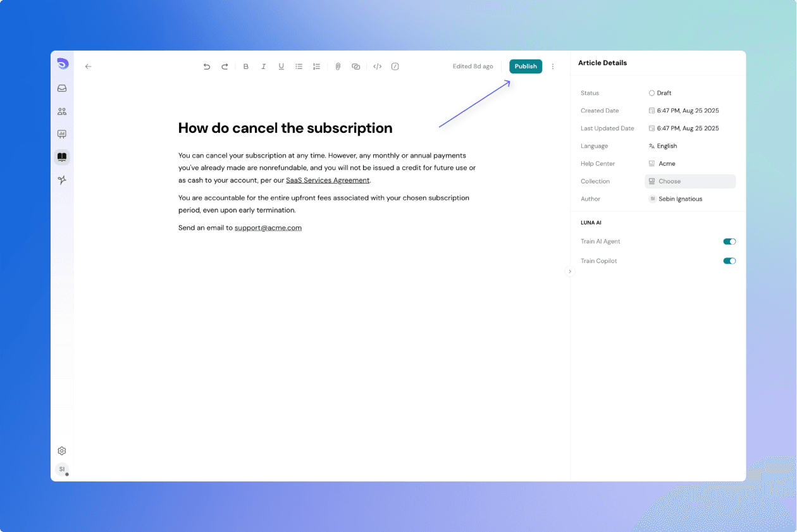797x532 pixels.
Task: Collapse the Article Details panel with the chevron
Action: (569, 271)
